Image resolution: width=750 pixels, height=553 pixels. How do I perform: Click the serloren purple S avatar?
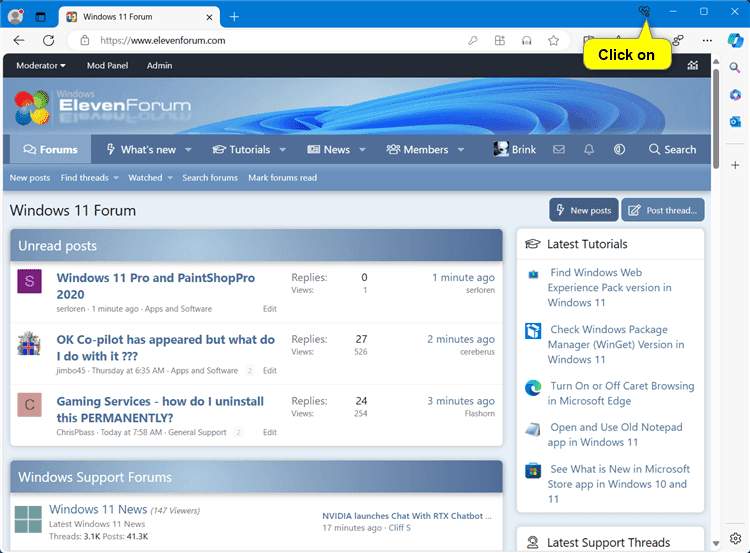(29, 281)
